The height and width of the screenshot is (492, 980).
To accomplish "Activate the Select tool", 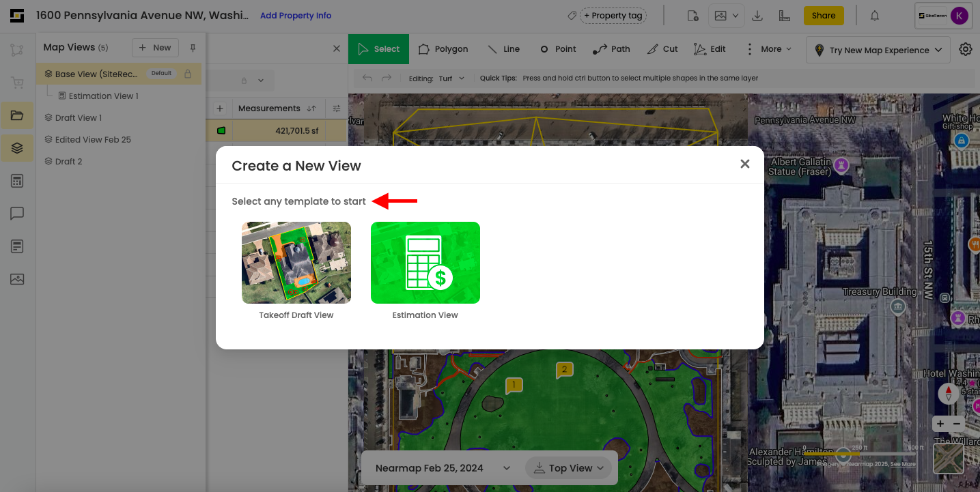I will click(x=379, y=49).
